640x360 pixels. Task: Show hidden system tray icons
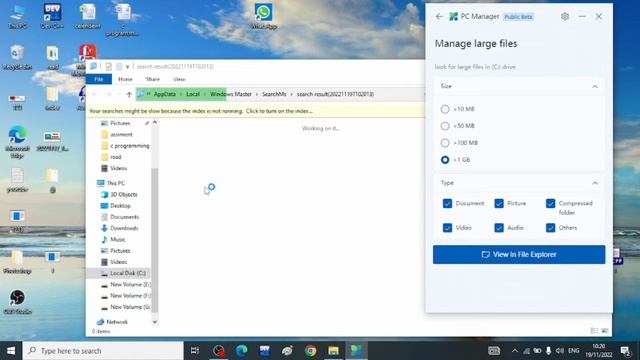click(x=515, y=351)
